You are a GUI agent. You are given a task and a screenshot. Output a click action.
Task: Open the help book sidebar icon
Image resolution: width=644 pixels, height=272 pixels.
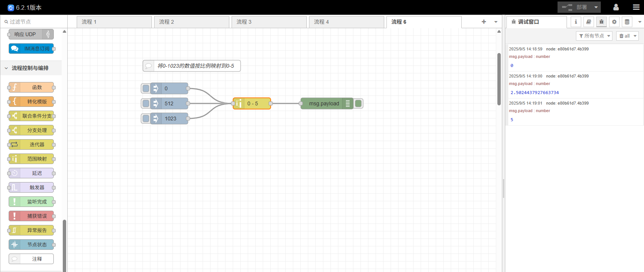(588, 22)
